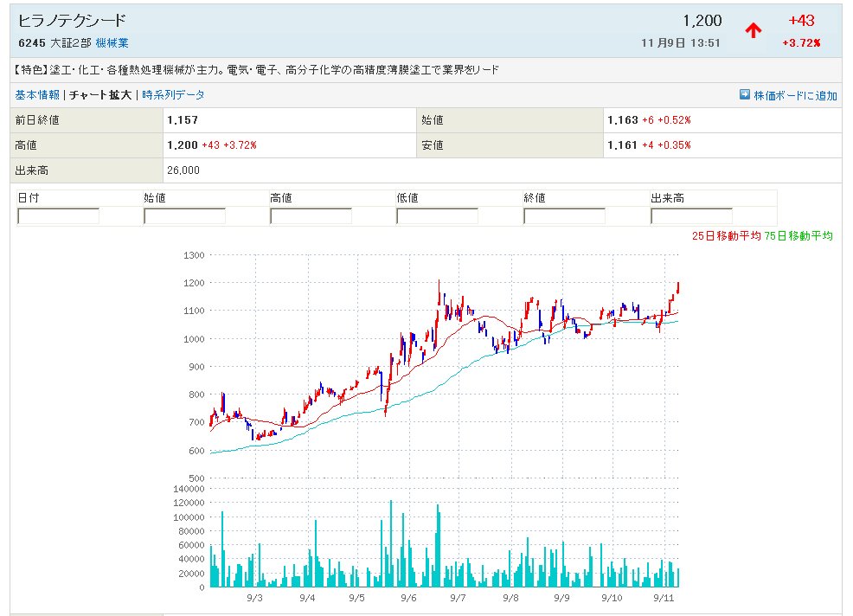Click the 株価ボードに追加 link
This screenshot has width=853, height=616.
pos(795,95)
